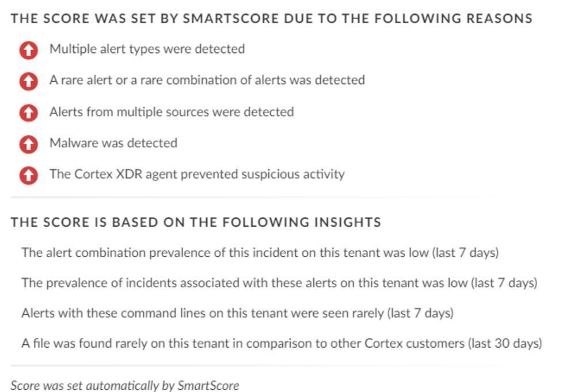Click the alert combination prevalence insight line
The image size is (570, 392).
(x=260, y=253)
